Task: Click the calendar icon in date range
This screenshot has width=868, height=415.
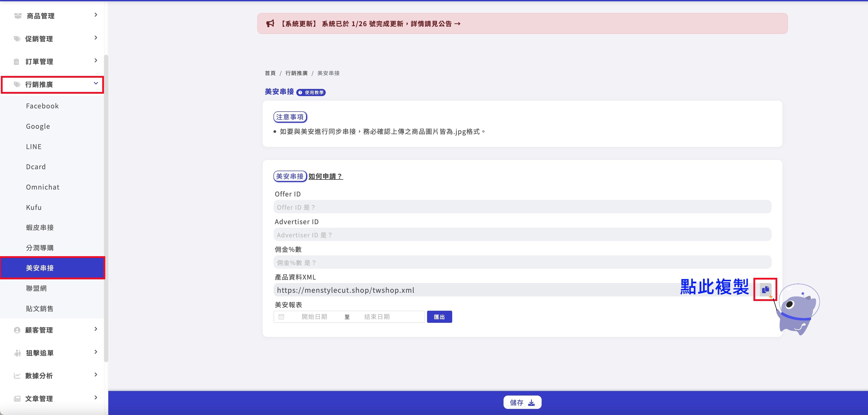Action: point(281,317)
